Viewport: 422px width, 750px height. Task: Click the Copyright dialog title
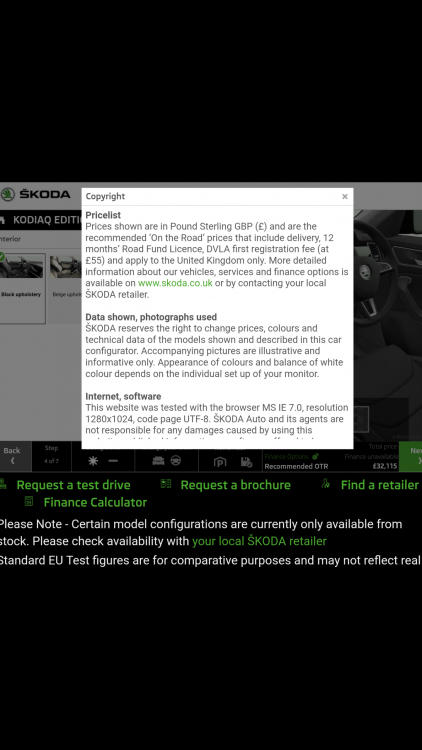(105, 197)
